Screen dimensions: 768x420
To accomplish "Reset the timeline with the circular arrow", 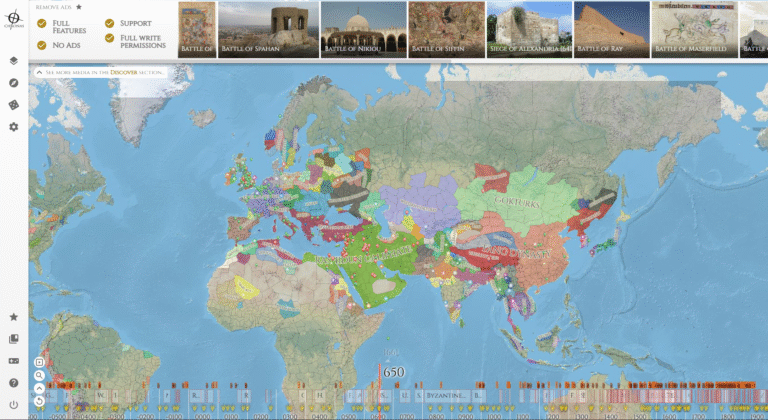I will tap(39, 401).
